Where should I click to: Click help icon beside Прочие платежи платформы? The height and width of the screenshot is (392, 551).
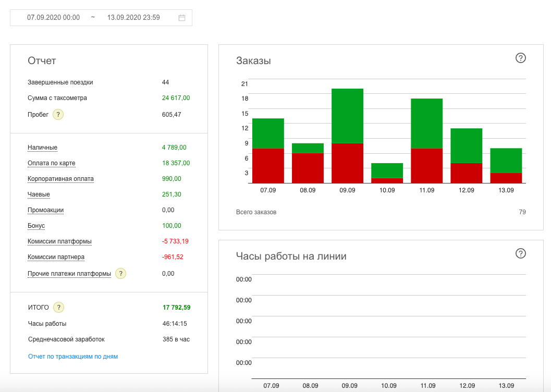coord(120,274)
